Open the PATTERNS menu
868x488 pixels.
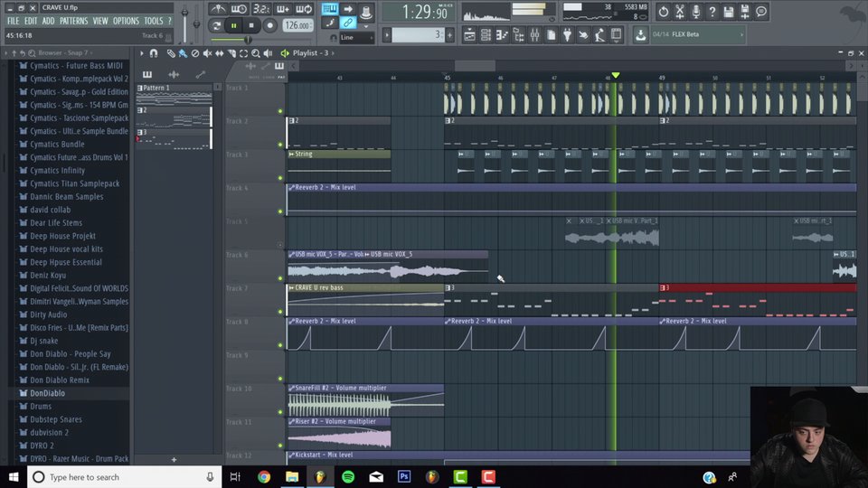tap(73, 21)
